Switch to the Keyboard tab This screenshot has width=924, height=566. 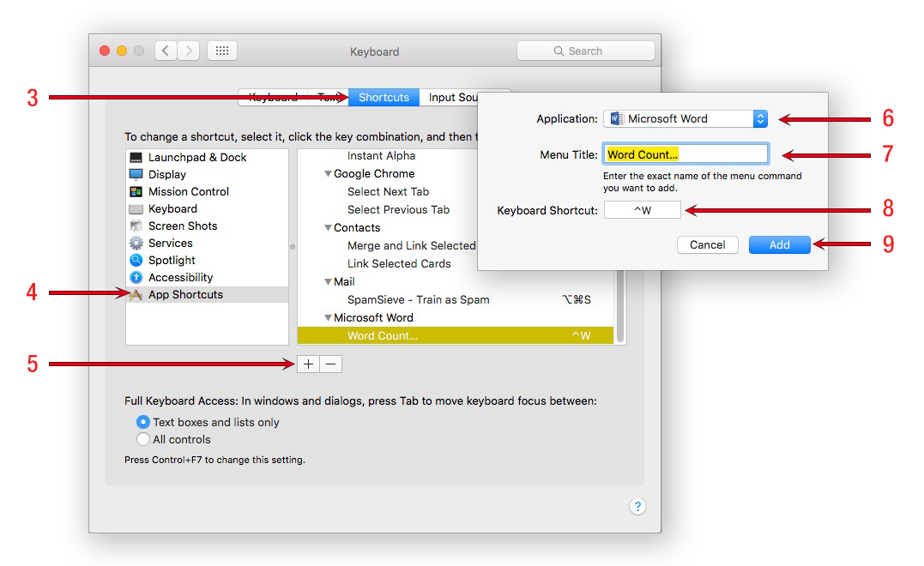click(x=273, y=97)
